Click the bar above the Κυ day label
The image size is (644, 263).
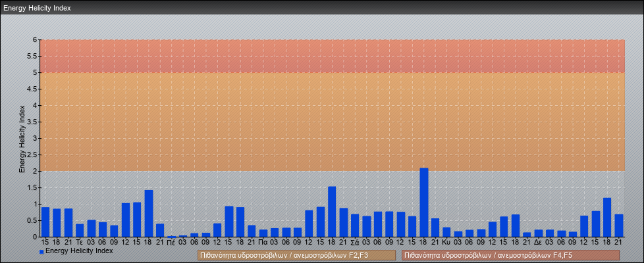point(446,232)
